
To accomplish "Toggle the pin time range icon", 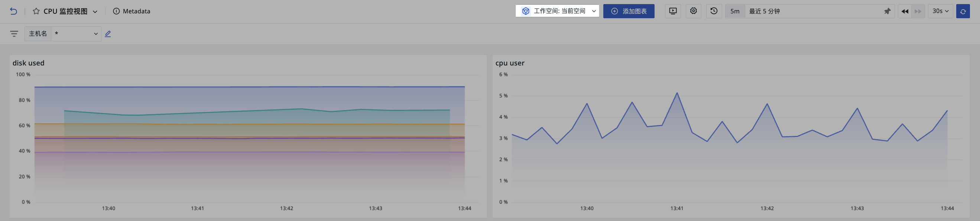I will tap(887, 12).
